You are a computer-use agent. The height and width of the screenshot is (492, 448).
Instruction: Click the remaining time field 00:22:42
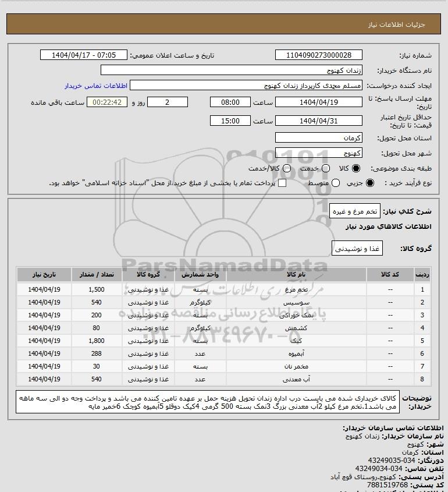click(107, 102)
